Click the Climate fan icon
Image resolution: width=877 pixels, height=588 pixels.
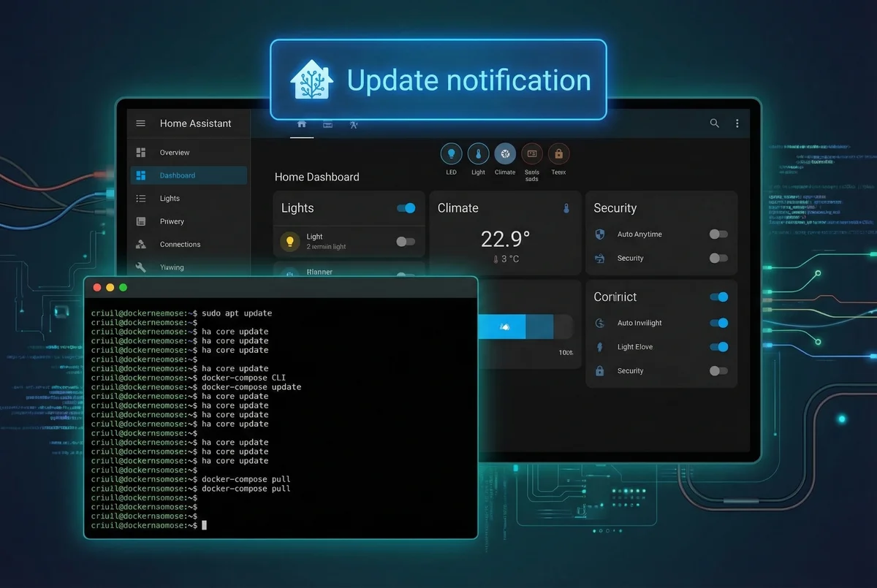click(505, 154)
